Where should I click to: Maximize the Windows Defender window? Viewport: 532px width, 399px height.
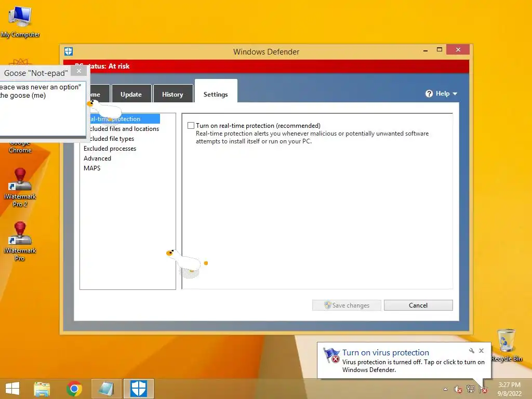pos(440,50)
